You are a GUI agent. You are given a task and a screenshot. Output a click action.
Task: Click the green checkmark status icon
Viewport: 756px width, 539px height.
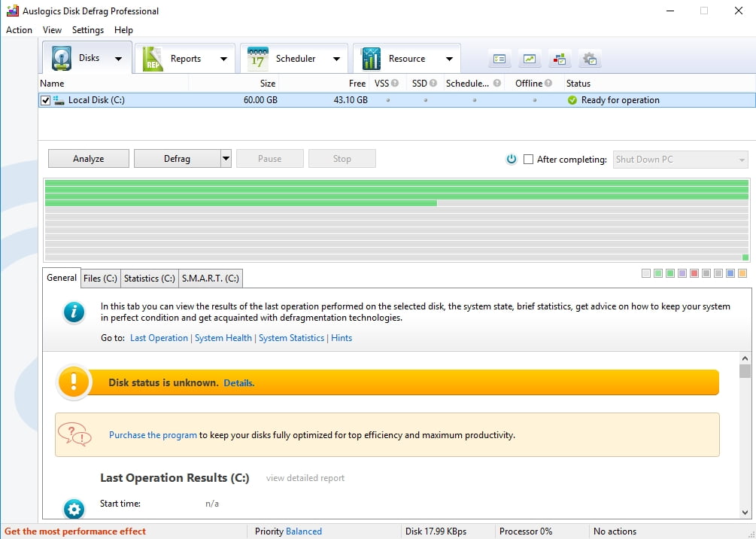click(x=572, y=100)
